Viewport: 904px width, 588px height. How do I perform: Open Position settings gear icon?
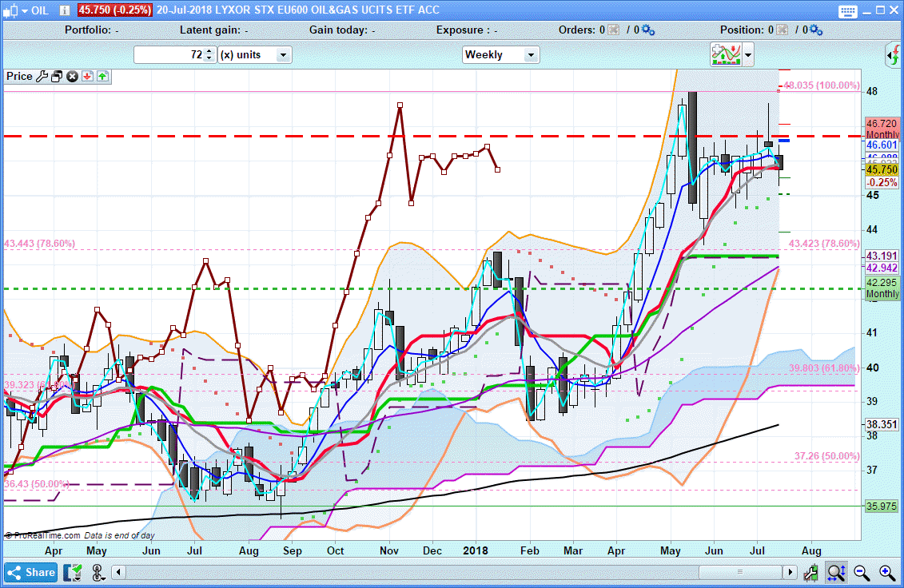point(815,30)
